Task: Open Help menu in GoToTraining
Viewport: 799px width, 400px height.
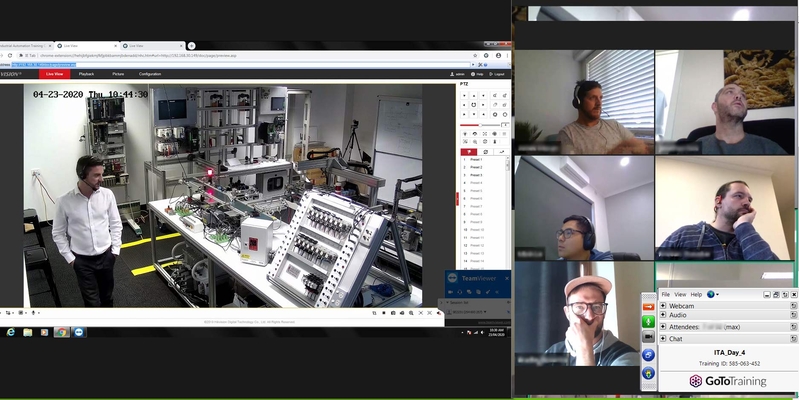Action: (x=696, y=295)
